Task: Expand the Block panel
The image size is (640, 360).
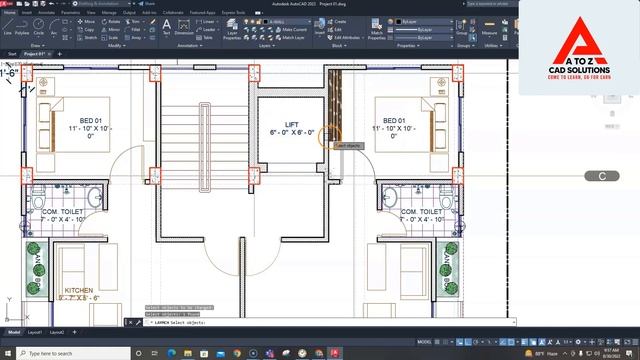Action: pos(339,46)
